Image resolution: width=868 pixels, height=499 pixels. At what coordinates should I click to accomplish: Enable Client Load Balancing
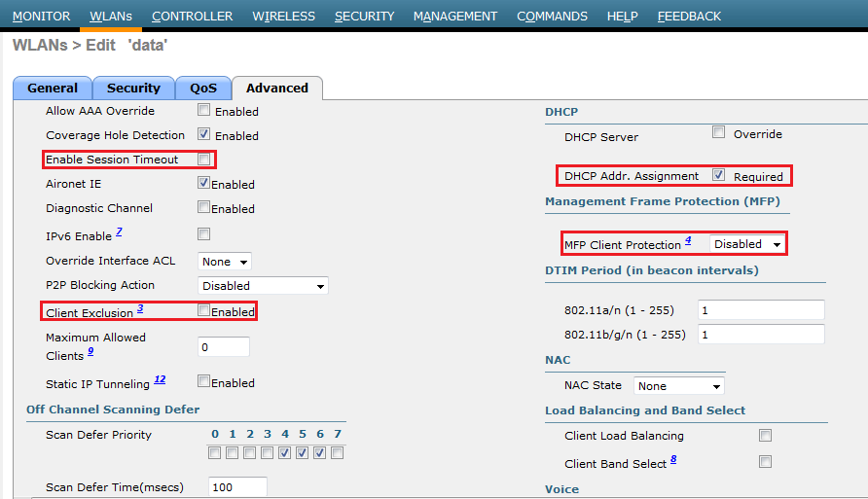(x=766, y=436)
